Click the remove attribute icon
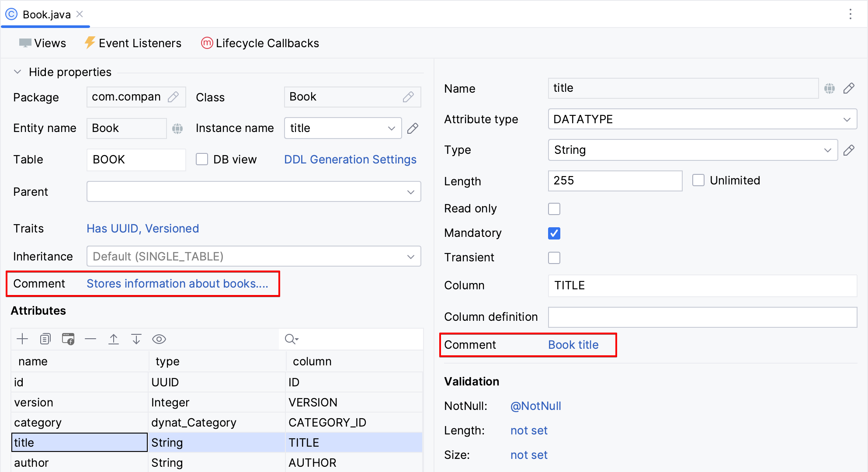 click(90, 338)
